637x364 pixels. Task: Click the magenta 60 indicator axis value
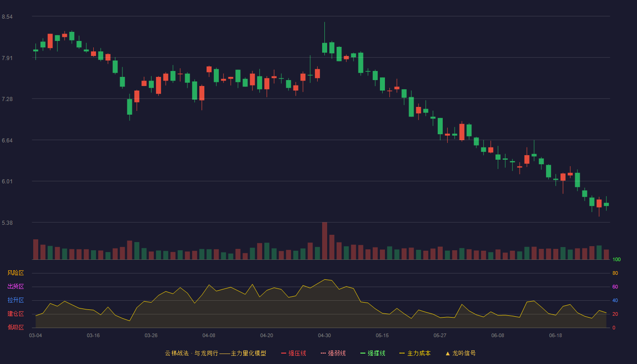coord(615,287)
